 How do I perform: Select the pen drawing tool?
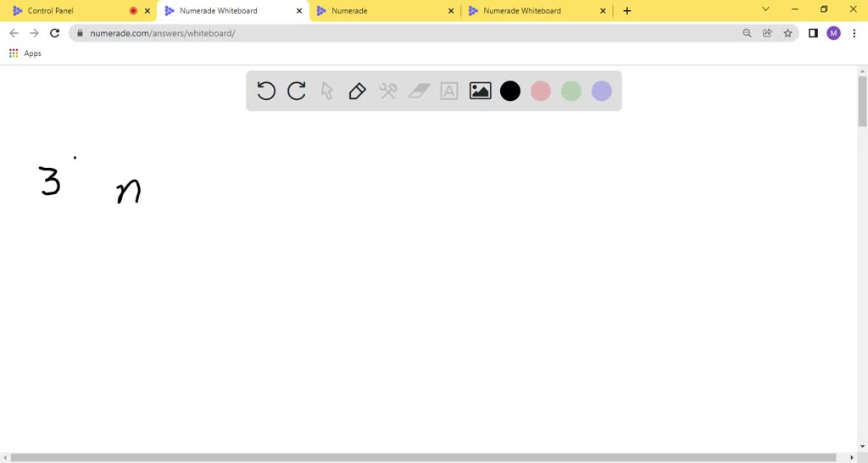tap(358, 91)
